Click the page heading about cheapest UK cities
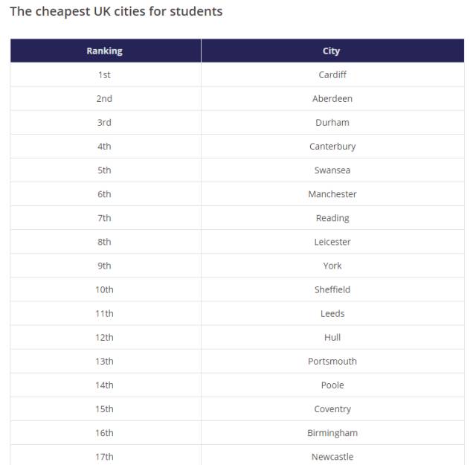The height and width of the screenshot is (465, 476). click(116, 12)
